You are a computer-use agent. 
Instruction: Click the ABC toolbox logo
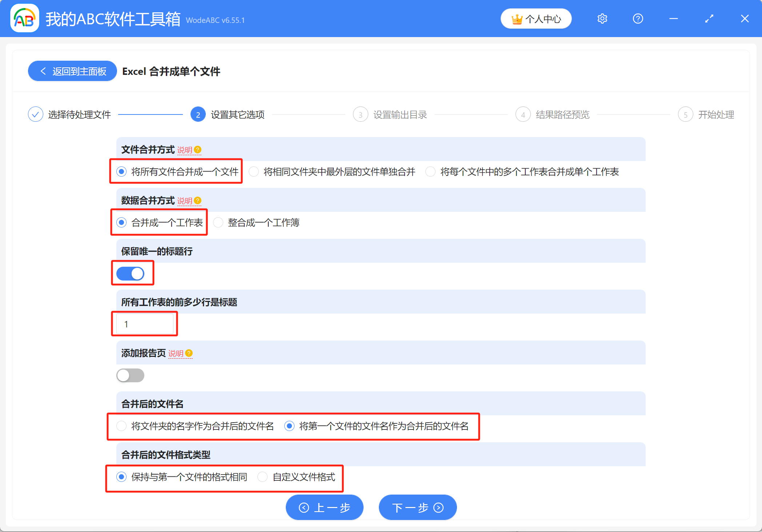[24, 19]
